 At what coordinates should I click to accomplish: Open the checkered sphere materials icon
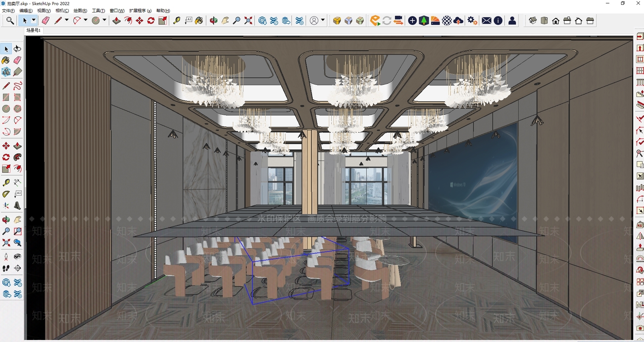click(x=447, y=21)
